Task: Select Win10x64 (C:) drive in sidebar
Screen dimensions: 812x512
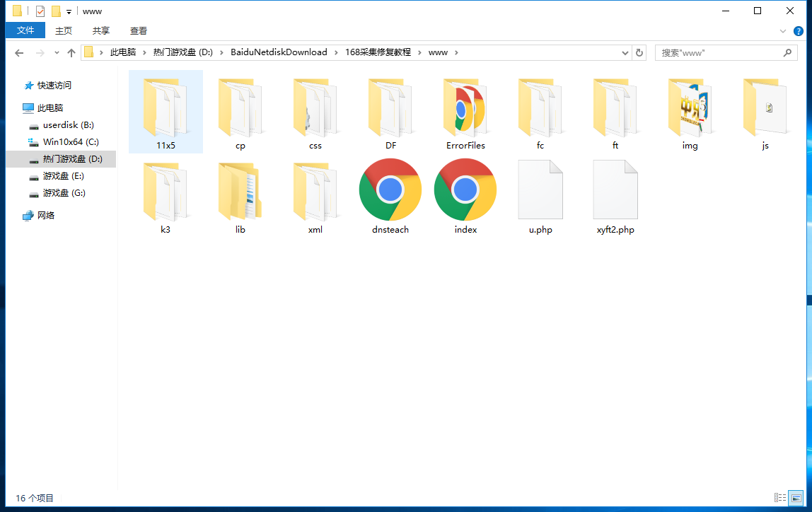Action: point(70,142)
